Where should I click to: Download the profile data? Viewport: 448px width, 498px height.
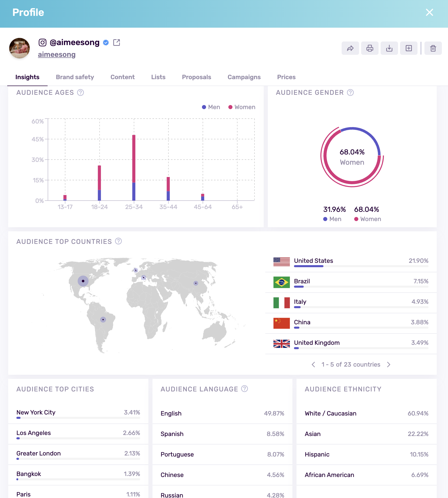[389, 48]
